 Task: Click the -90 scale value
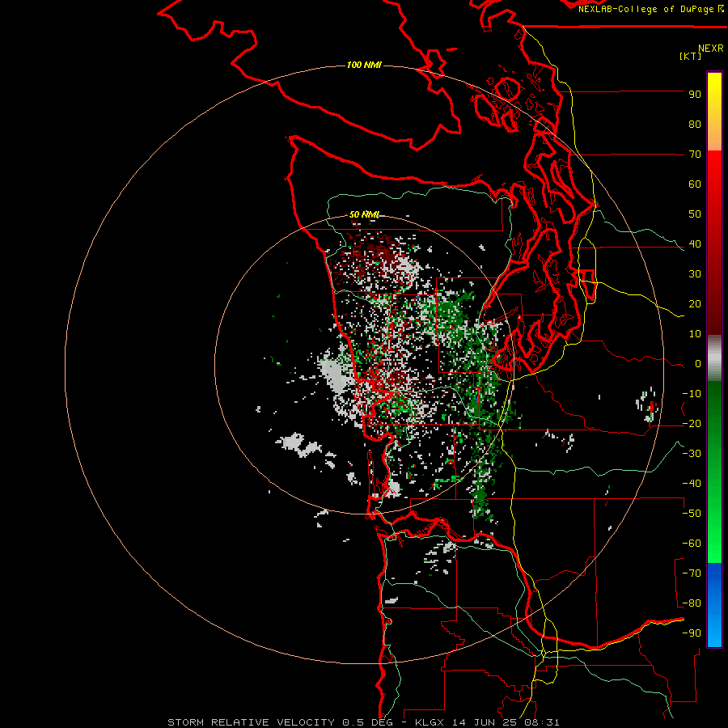click(692, 633)
